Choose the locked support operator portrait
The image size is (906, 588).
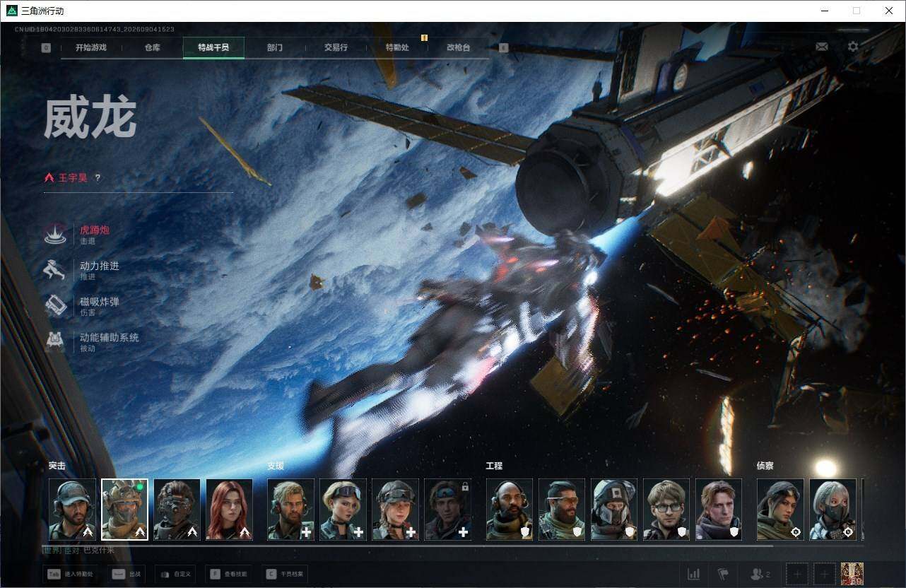click(x=448, y=510)
